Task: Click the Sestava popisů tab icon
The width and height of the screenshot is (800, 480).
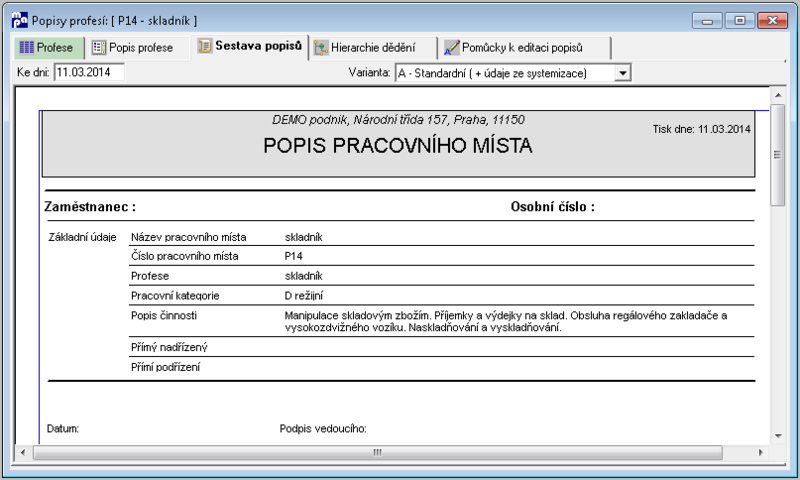Action: point(205,46)
